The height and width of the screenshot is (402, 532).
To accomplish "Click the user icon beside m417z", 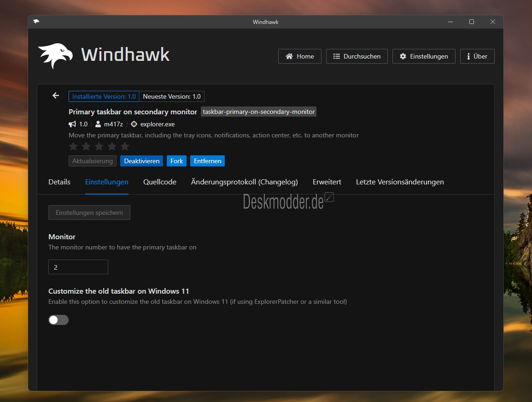I will (x=98, y=124).
